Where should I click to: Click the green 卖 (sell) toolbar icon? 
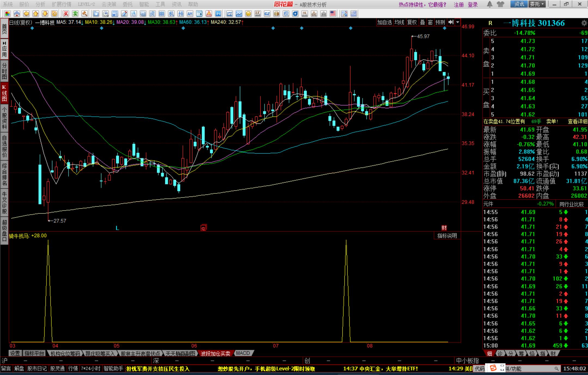[75, 14]
